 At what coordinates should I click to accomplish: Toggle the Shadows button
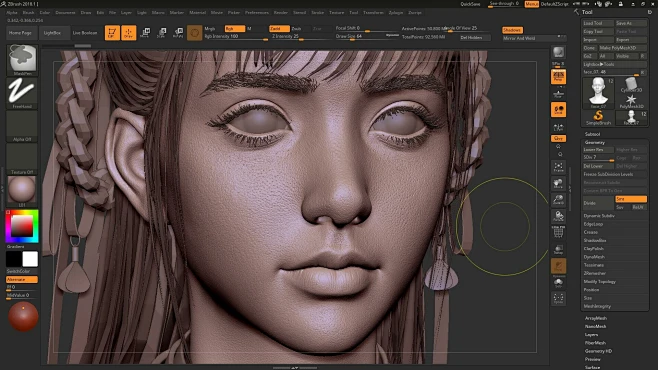click(512, 30)
